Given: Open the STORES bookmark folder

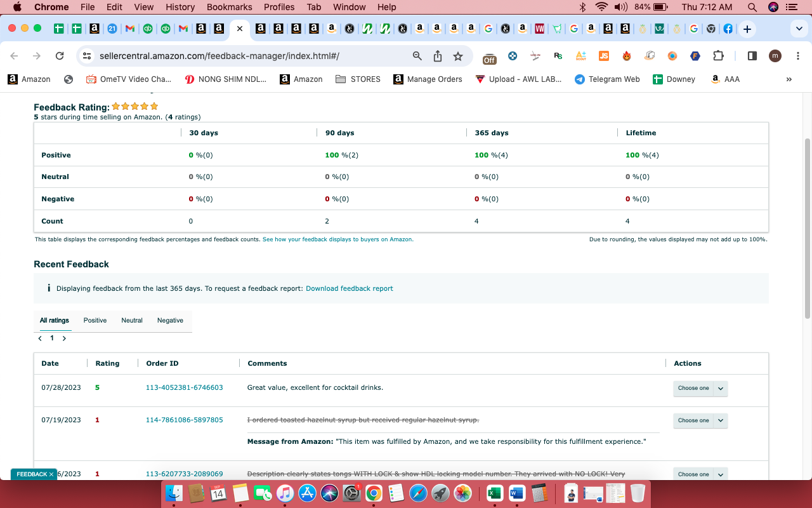Looking at the screenshot, I should click(358, 79).
